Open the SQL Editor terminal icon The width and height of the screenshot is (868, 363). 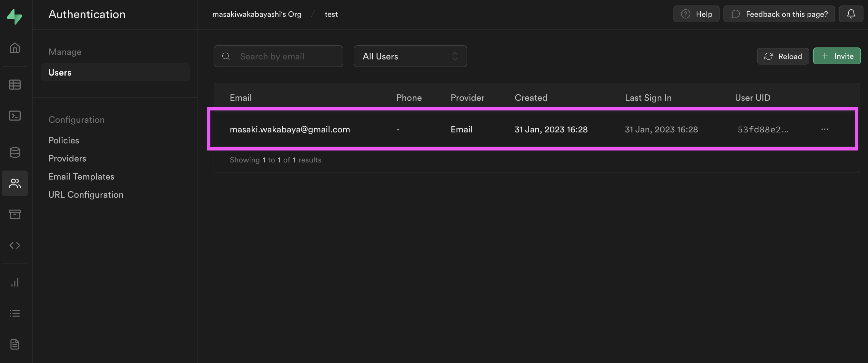pyautogui.click(x=15, y=116)
